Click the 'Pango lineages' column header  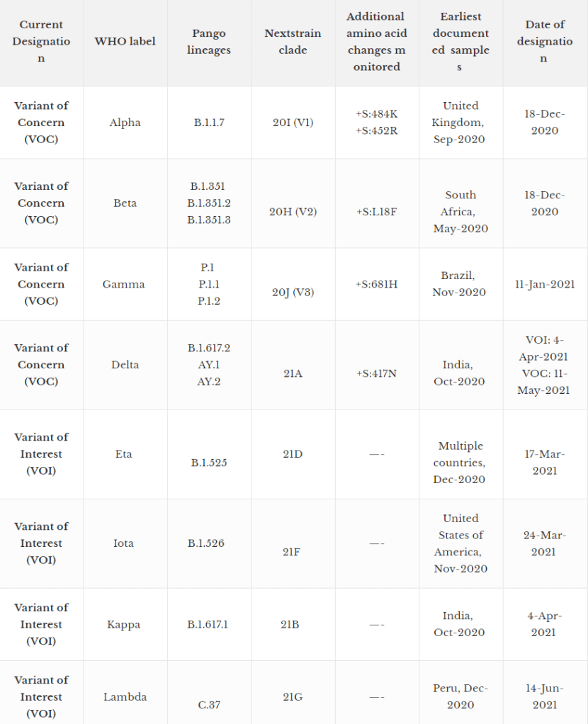(x=209, y=42)
